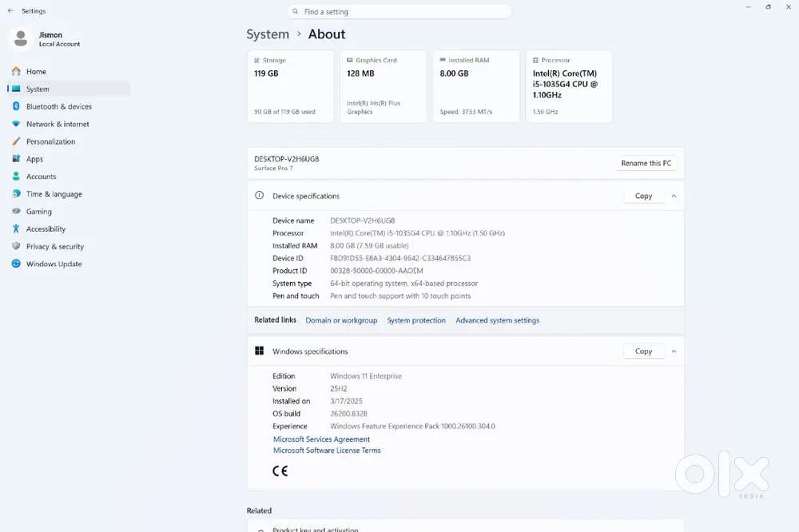Open Time & language settings
Viewport: 799px width, 532px height.
click(x=69, y=193)
